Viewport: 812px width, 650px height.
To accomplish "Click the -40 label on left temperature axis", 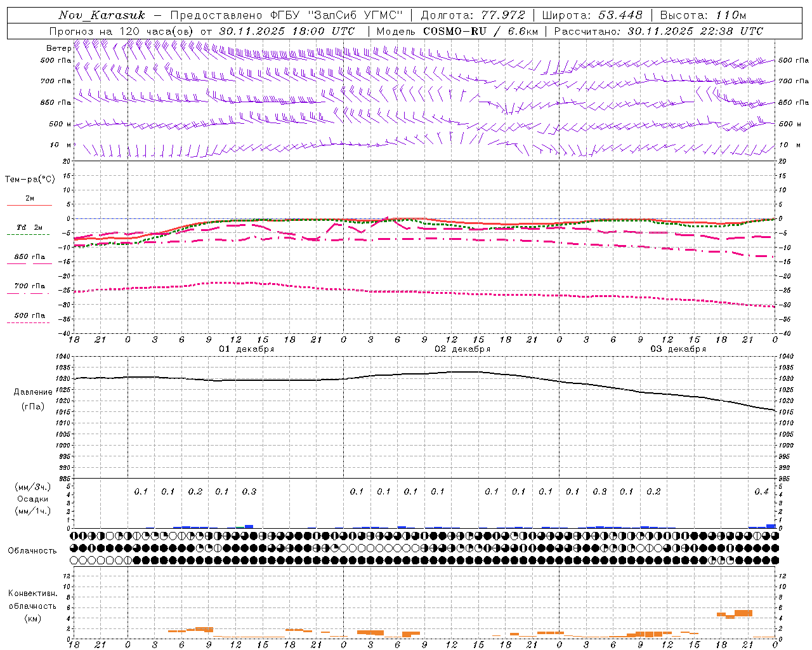I will tap(65, 333).
